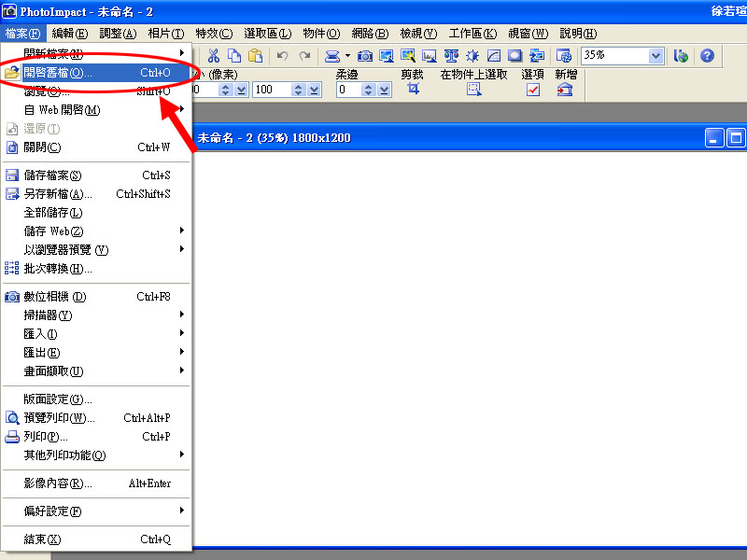Click the Undo arrow icon

click(x=283, y=56)
